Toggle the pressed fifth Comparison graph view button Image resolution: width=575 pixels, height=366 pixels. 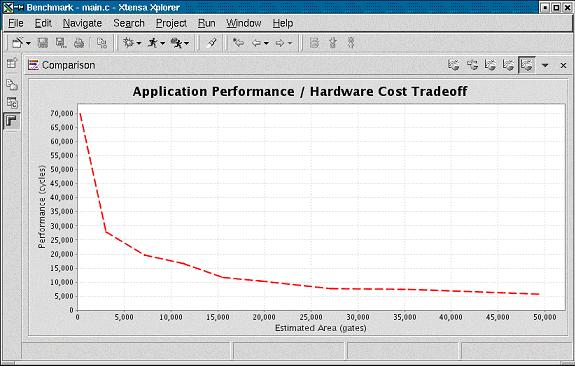pos(527,65)
